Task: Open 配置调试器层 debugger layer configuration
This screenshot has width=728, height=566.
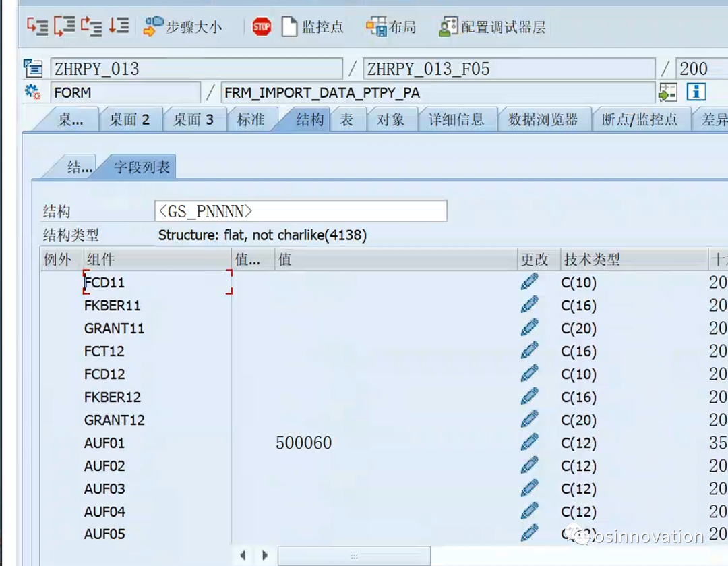Action: [492, 27]
